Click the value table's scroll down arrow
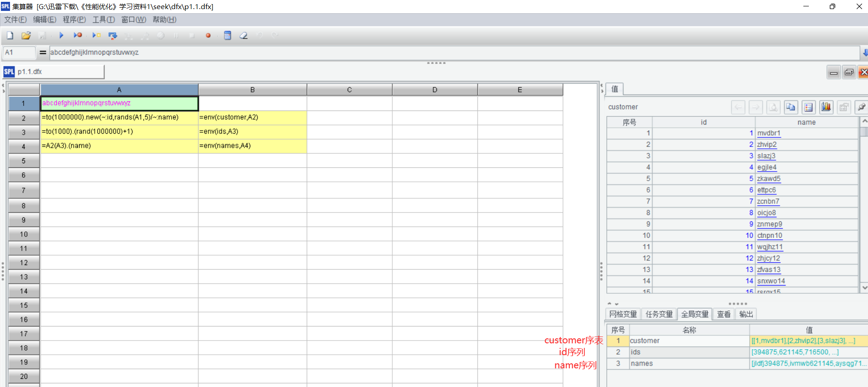Image resolution: width=868 pixels, height=387 pixels. tap(864, 287)
